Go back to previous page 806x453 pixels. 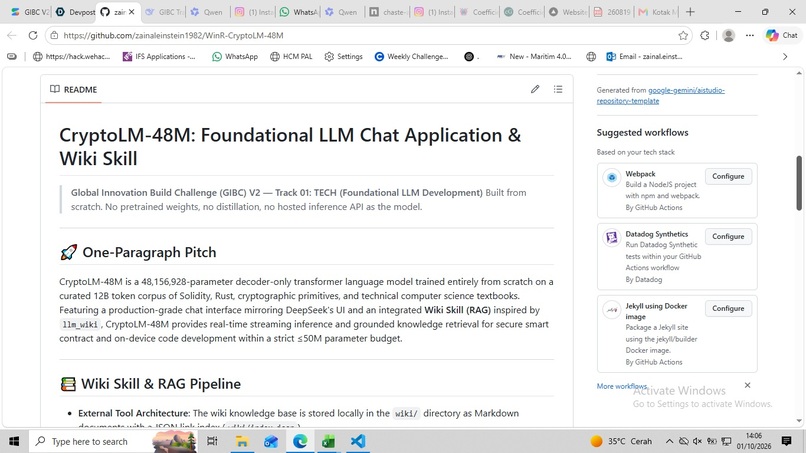click(x=12, y=35)
